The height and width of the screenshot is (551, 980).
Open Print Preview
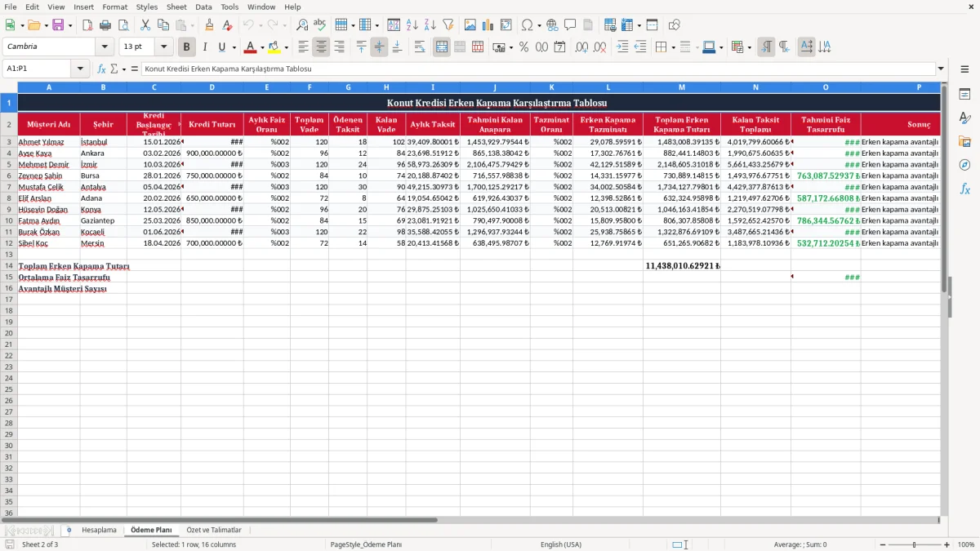click(x=122, y=25)
